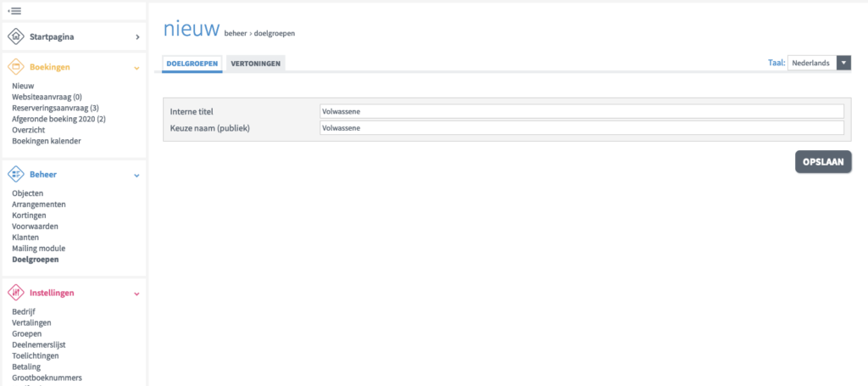Click the nieuw page heading

[x=192, y=29]
